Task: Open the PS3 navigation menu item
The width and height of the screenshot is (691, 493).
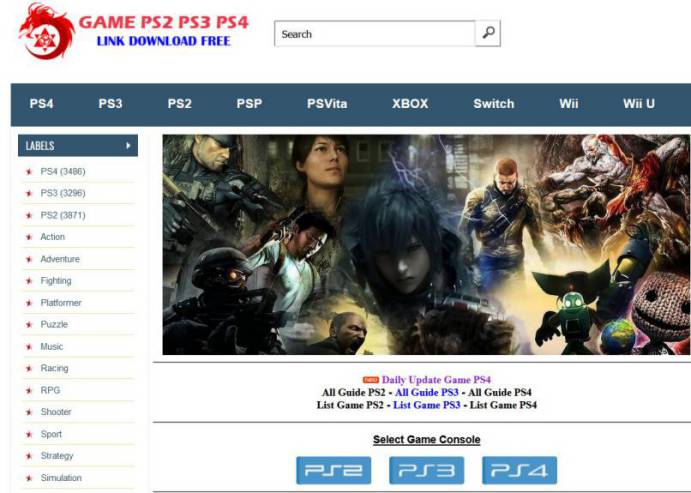Action: (110, 104)
